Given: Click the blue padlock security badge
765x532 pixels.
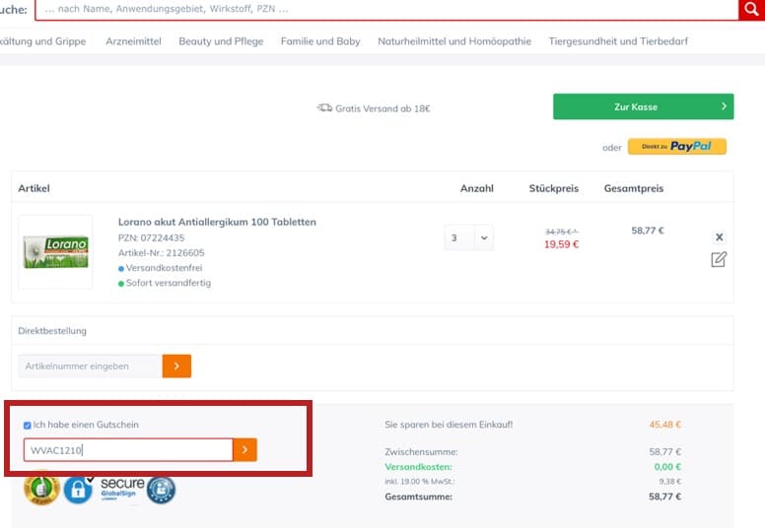Looking at the screenshot, I should coord(78,489).
